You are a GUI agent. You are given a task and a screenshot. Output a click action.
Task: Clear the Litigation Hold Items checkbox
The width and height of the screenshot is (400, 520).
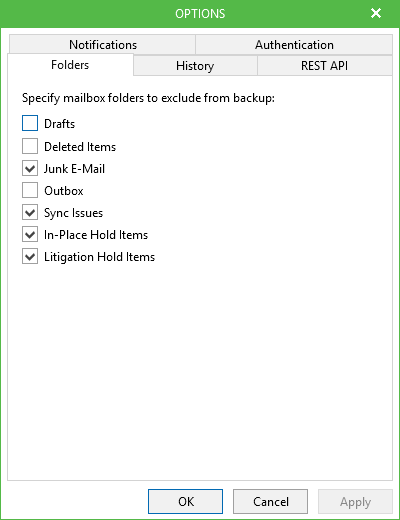click(x=30, y=257)
